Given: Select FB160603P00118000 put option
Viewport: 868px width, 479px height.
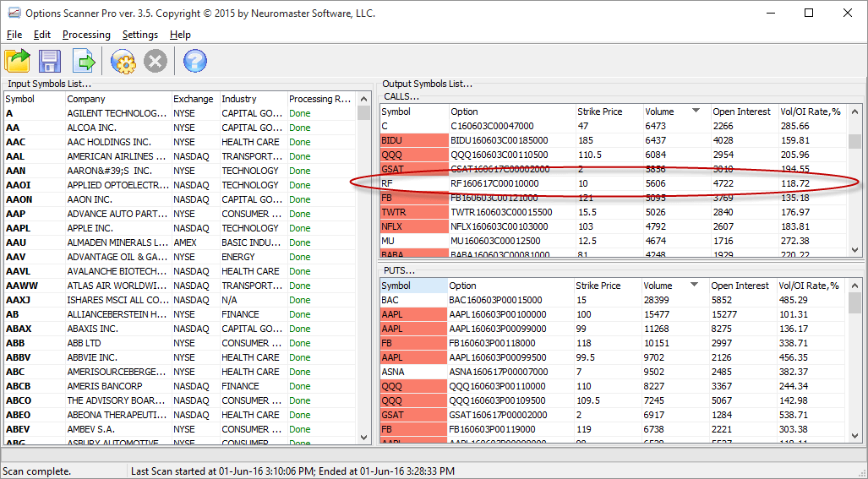Looking at the screenshot, I should tap(492, 344).
